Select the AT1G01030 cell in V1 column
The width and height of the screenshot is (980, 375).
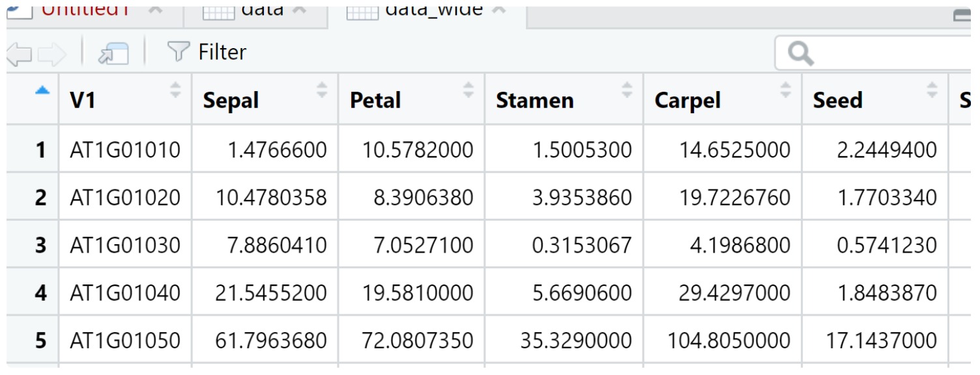(124, 245)
